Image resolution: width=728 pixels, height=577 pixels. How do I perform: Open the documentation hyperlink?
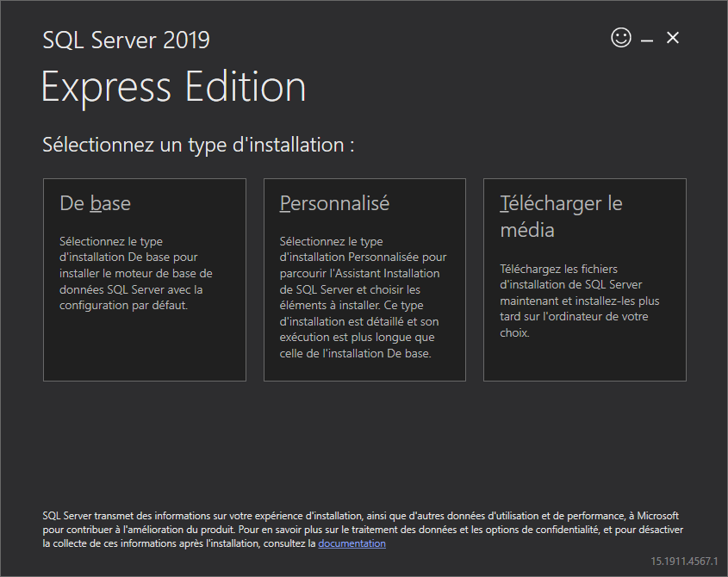352,543
